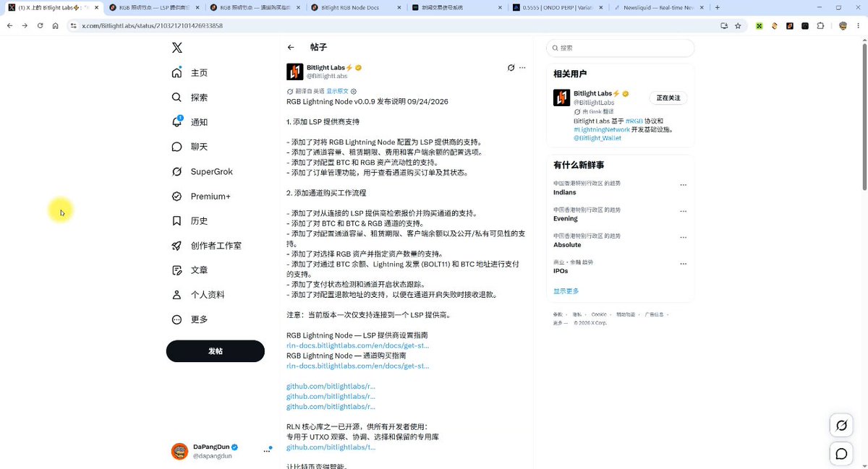
Task: Open the UTXO library github link
Action: (331, 447)
